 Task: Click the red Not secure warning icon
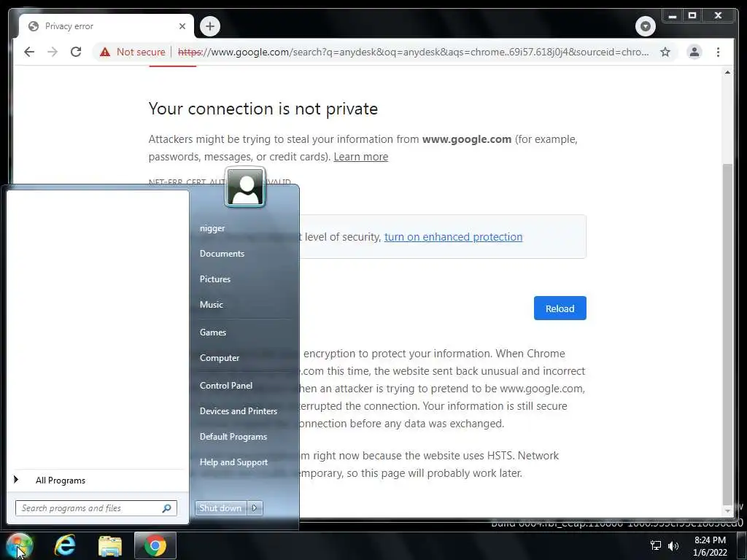click(105, 52)
